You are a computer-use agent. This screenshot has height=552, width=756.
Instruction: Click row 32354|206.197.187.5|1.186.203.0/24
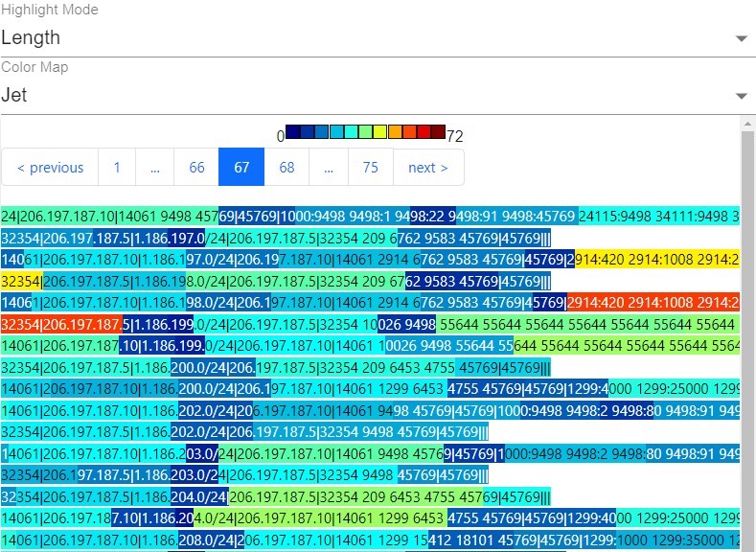point(244,475)
